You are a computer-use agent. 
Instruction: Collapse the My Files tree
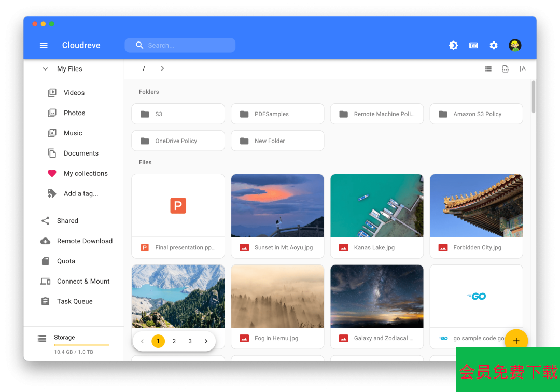click(x=45, y=69)
